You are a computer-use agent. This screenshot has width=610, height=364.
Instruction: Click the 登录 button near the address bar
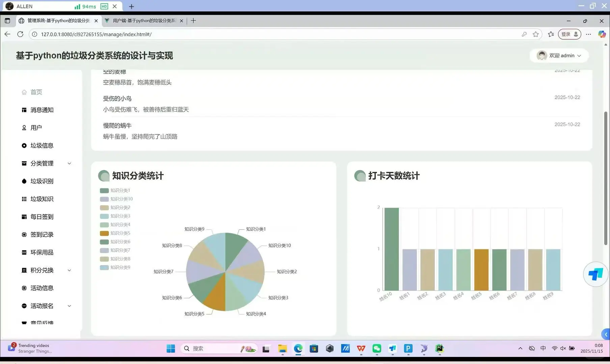(569, 34)
